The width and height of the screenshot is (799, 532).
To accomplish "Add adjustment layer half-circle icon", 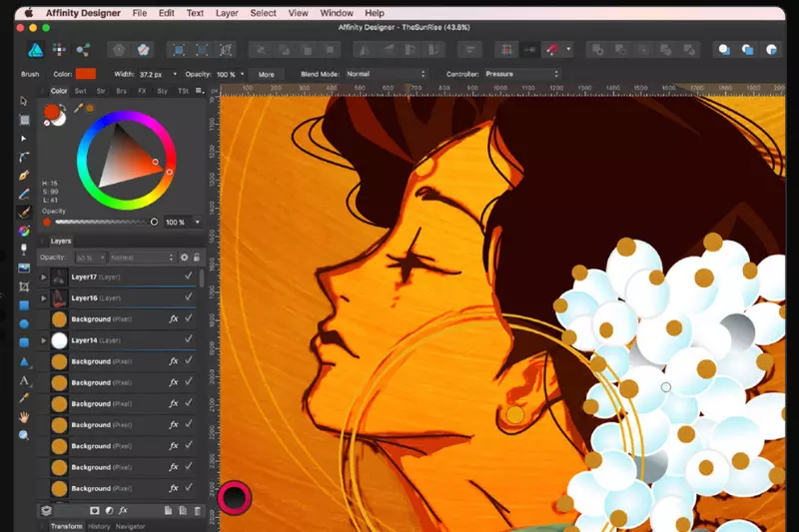I will 109,511.
